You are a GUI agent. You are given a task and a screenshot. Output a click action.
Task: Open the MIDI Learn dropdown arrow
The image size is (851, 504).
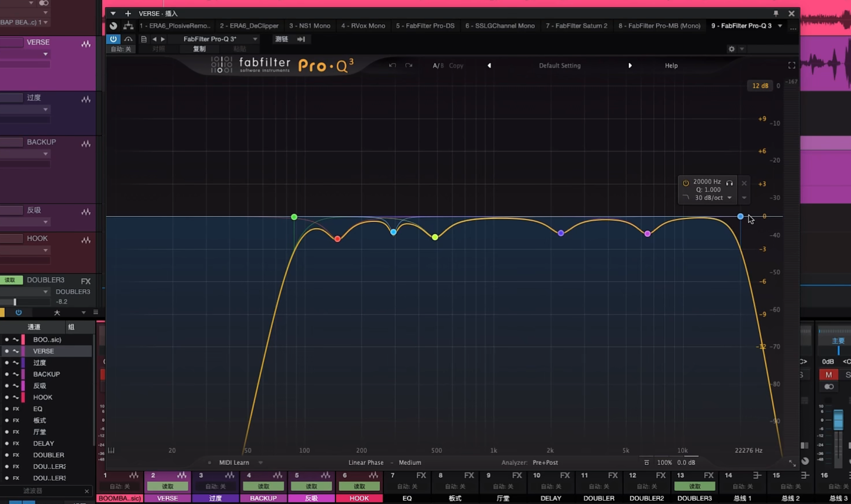(x=261, y=463)
